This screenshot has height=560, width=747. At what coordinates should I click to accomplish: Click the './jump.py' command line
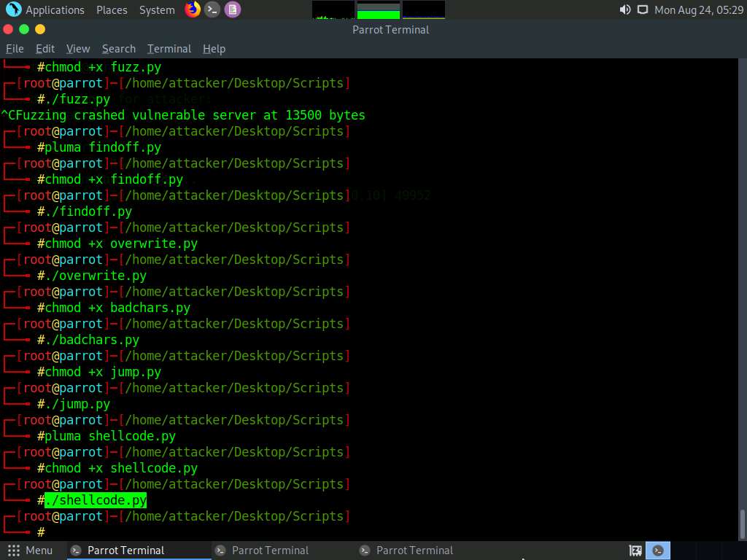(77, 404)
